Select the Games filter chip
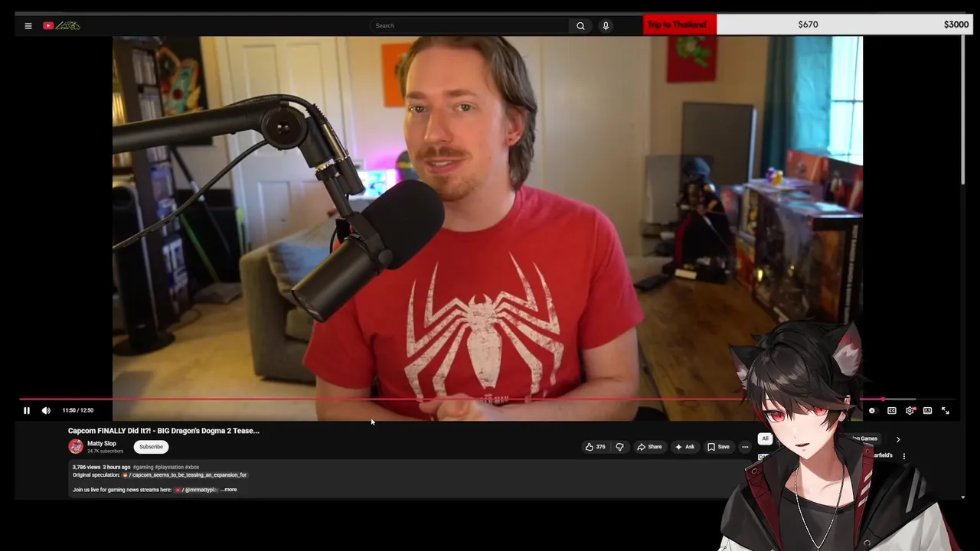The width and height of the screenshot is (980, 551). (x=866, y=439)
